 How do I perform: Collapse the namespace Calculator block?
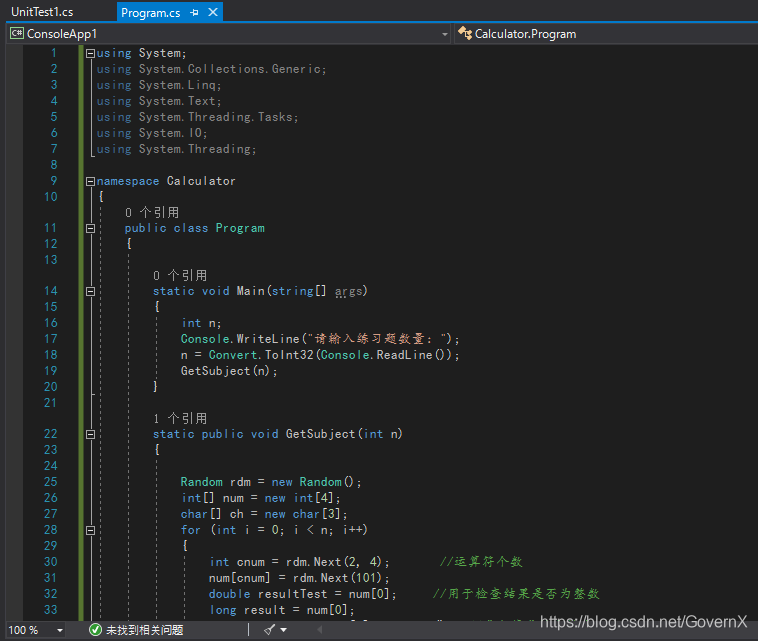pos(90,181)
